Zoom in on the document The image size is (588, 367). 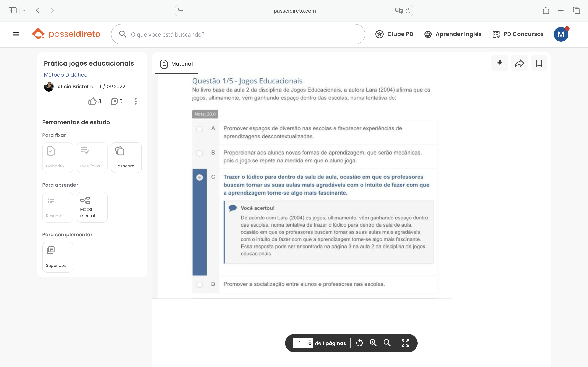(373, 343)
